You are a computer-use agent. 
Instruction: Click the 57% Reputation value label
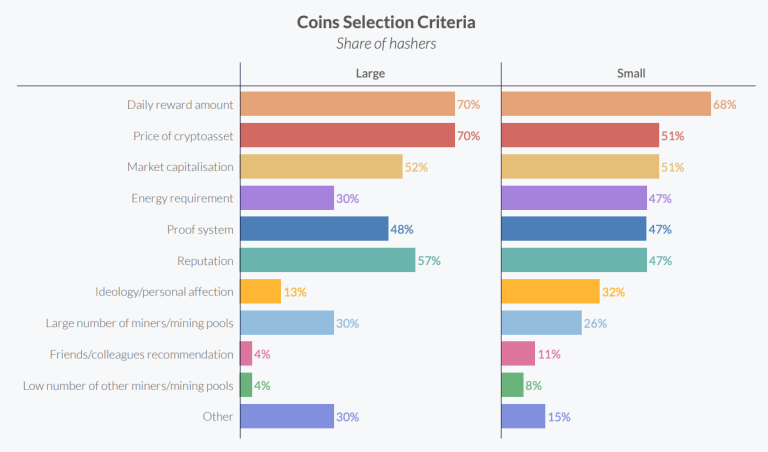(429, 261)
